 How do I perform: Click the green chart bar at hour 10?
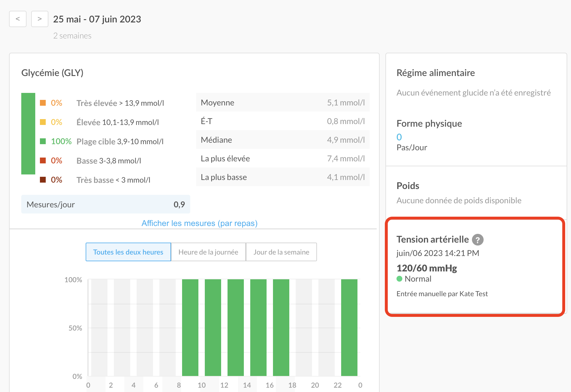point(213,328)
